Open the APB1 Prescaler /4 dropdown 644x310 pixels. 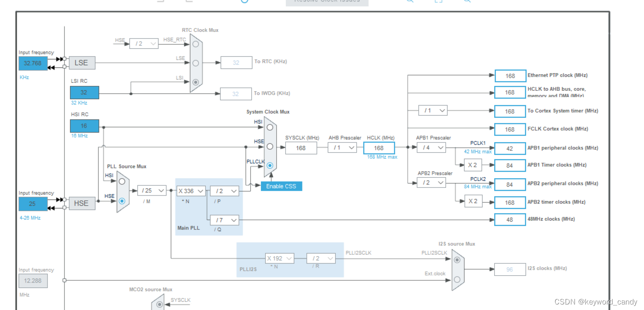pyautogui.click(x=431, y=148)
